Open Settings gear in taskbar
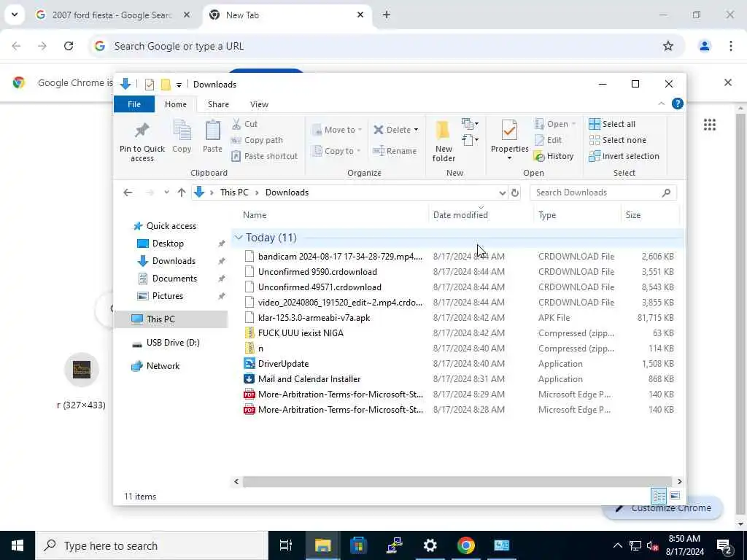The height and width of the screenshot is (560, 747). pyautogui.click(x=430, y=545)
